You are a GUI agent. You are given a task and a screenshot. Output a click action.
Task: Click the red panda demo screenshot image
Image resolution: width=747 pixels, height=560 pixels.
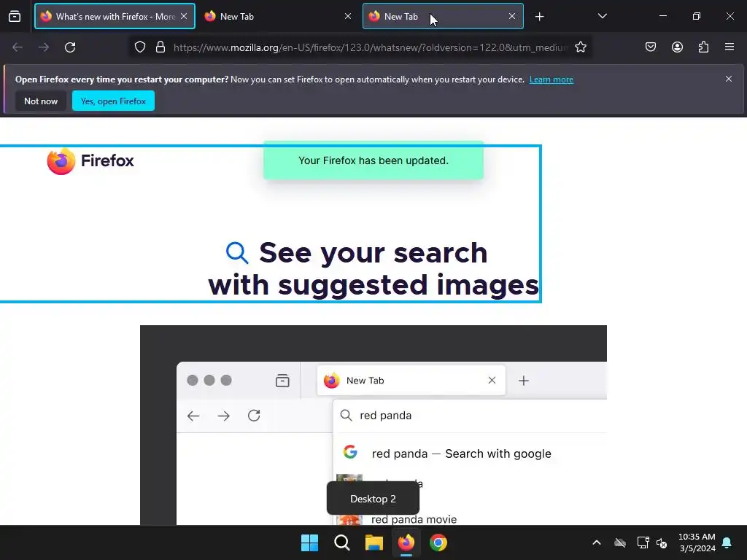(373, 425)
